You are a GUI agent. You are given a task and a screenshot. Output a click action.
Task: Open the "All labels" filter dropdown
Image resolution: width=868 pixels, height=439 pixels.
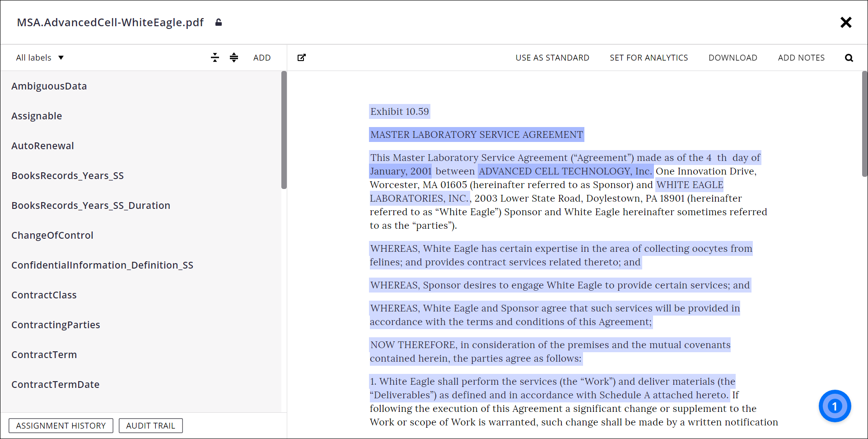pos(40,57)
